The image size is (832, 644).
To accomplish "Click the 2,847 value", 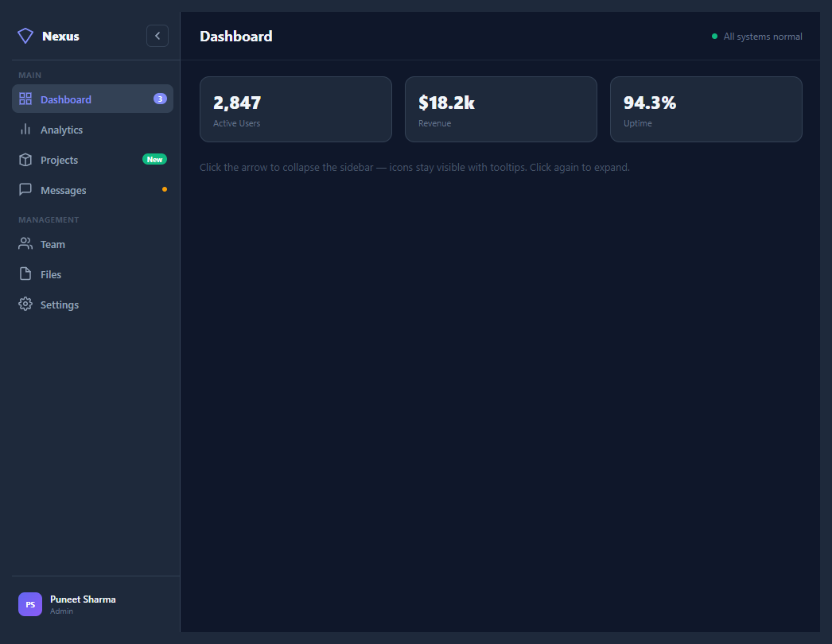I will click(237, 103).
